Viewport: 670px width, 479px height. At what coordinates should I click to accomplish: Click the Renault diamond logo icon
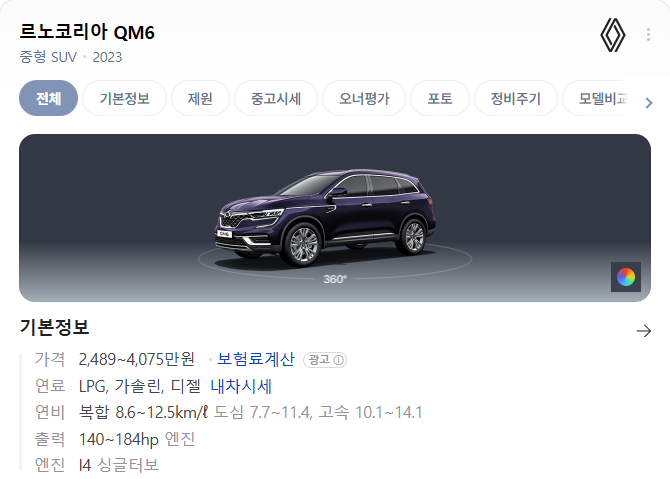point(613,35)
